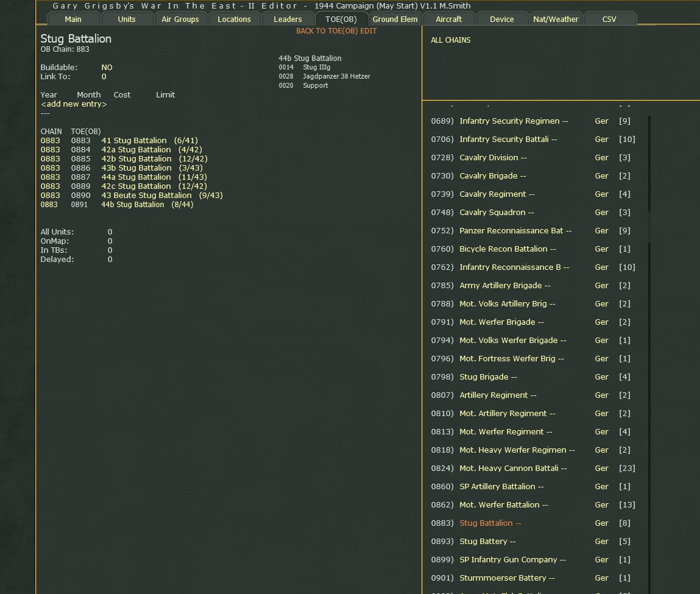
Task: Select 43 Beute Stug Battalion (9/43) row
Action: [x=132, y=196]
